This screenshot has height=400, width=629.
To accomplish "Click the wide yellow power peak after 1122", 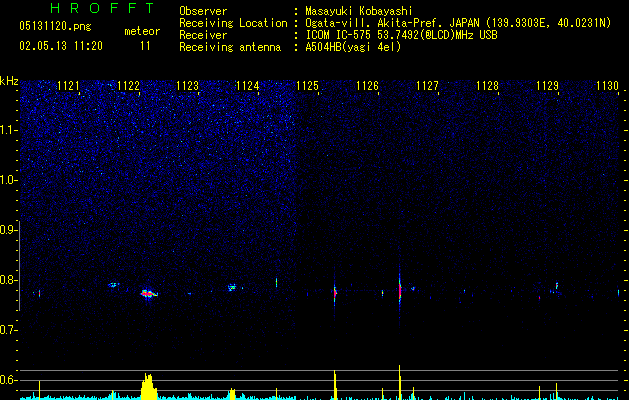I will pos(148,386).
